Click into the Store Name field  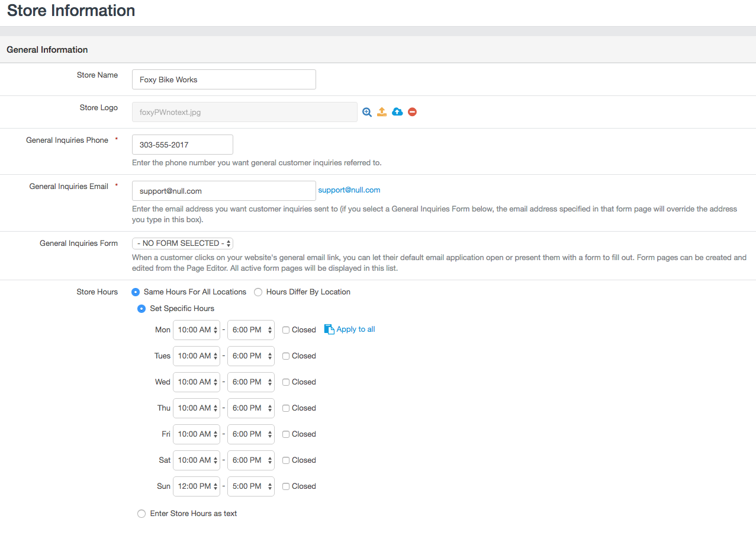click(x=224, y=79)
